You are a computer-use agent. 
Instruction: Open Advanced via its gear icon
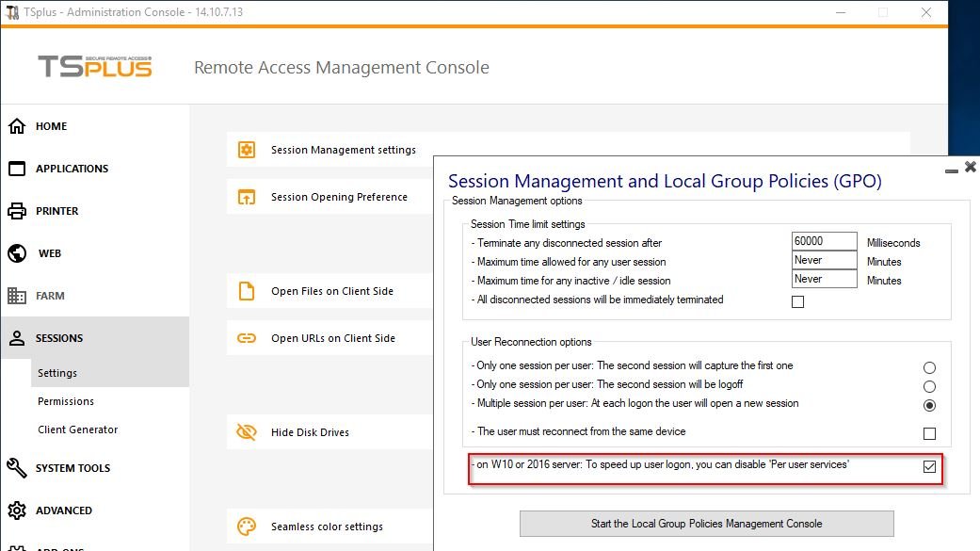click(x=17, y=510)
